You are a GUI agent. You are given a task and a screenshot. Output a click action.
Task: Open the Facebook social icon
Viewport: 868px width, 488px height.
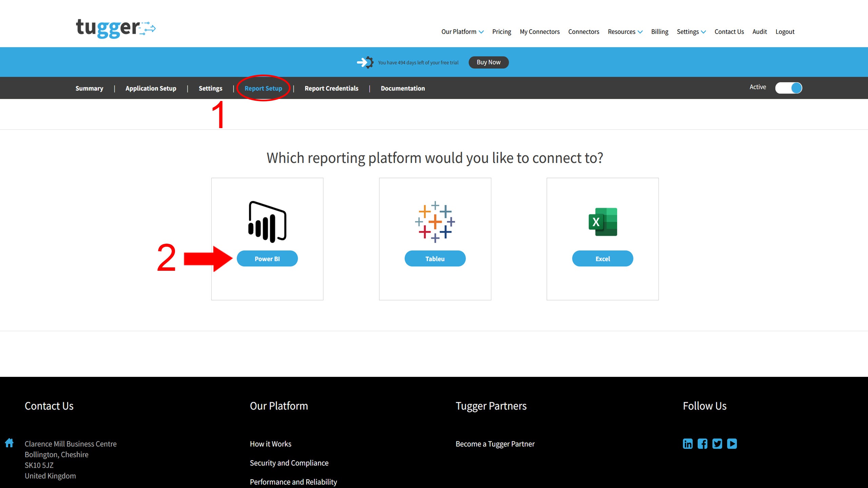click(702, 444)
